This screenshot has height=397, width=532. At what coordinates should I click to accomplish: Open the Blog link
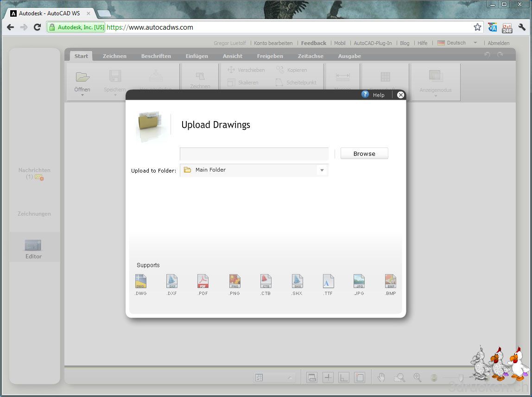405,43
